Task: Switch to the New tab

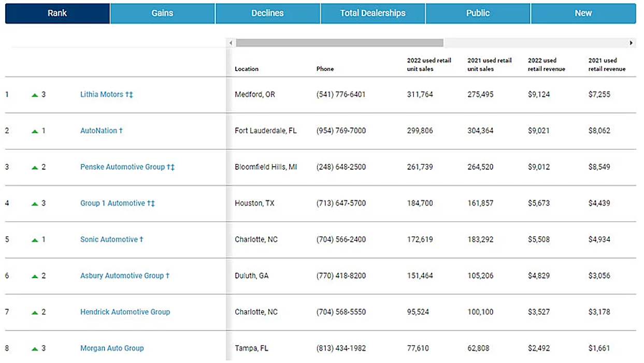Action: point(583,13)
